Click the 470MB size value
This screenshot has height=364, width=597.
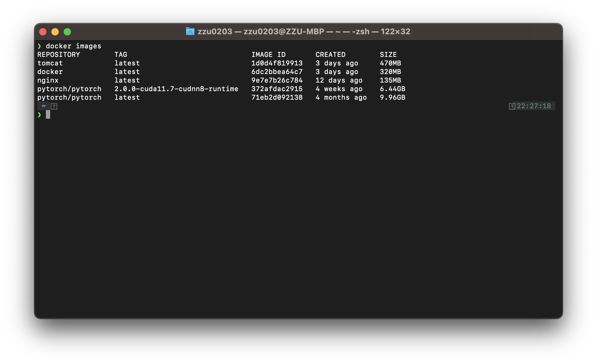(390, 63)
